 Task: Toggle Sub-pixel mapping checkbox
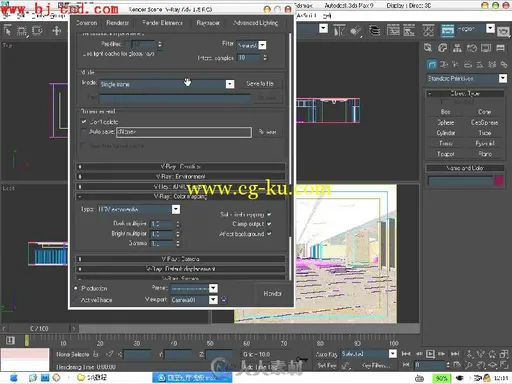coord(269,214)
